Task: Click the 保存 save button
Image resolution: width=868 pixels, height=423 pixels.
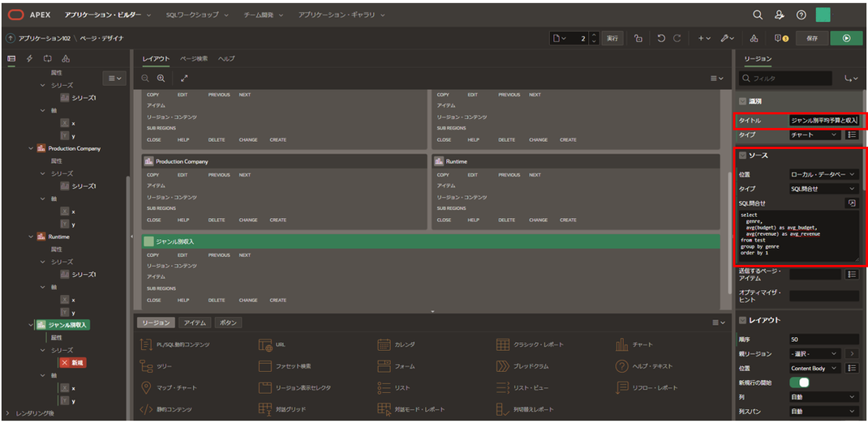Action: click(813, 38)
